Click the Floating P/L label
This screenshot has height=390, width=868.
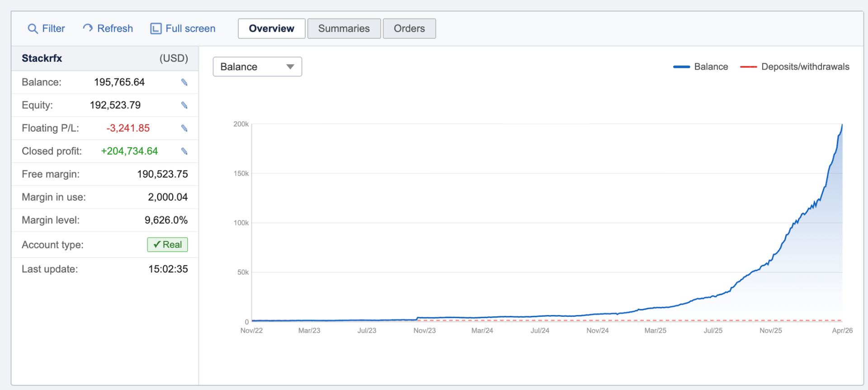point(50,128)
